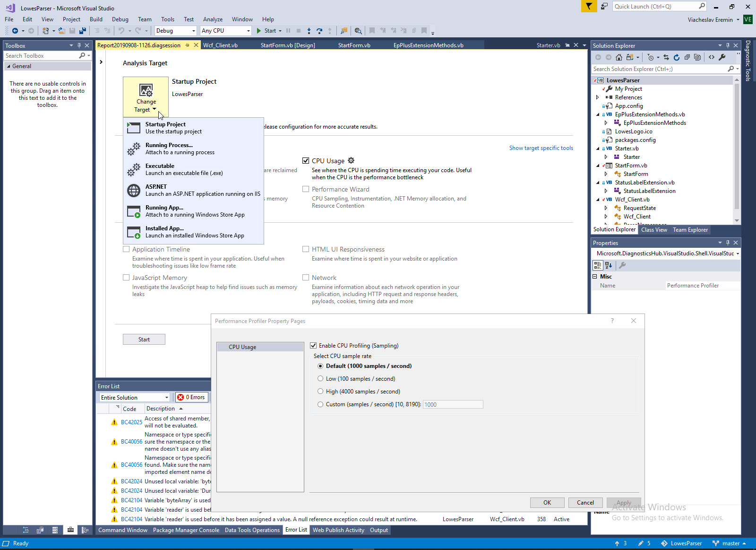Image resolution: width=756 pixels, height=550 pixels.
Task: Click the Step Over debug icon
Action: [x=319, y=31]
